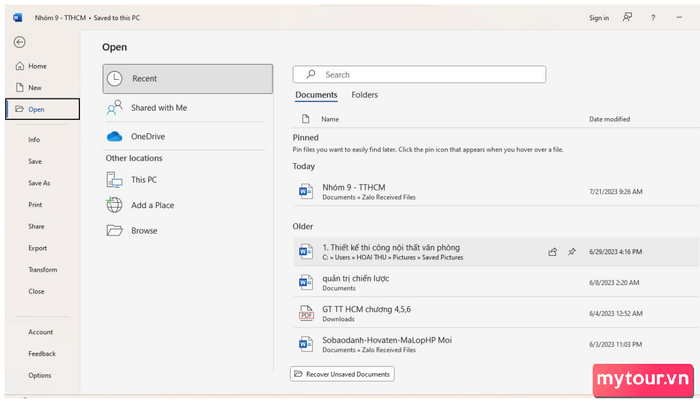The height and width of the screenshot is (405, 700).
Task: Select Export in the sidebar
Action: [38, 248]
